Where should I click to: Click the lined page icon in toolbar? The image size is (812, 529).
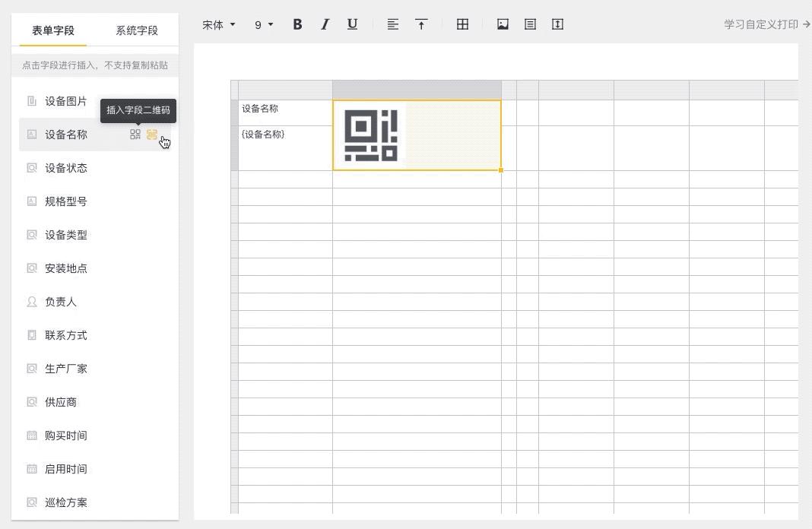[x=530, y=24]
